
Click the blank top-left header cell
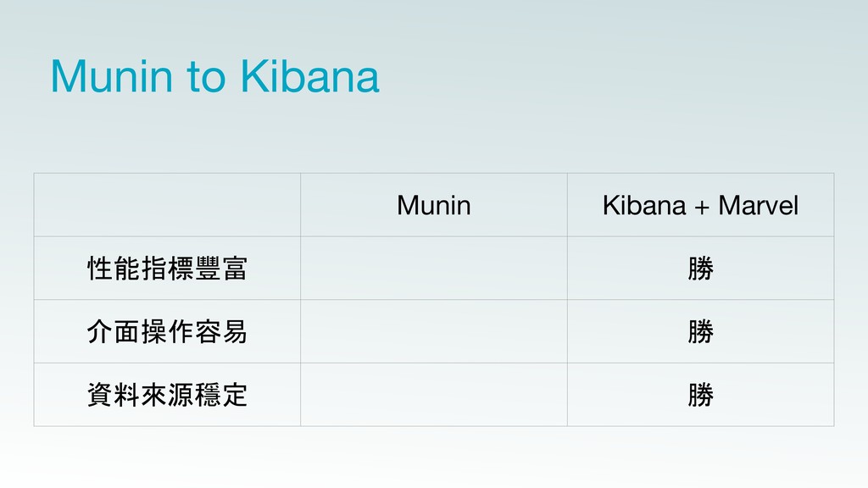pyautogui.click(x=167, y=205)
